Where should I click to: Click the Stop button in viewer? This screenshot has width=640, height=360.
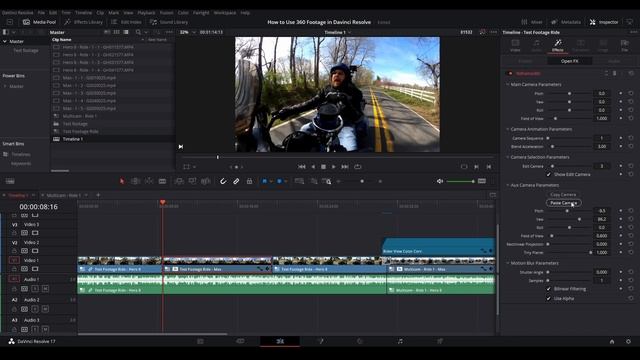pos(323,167)
